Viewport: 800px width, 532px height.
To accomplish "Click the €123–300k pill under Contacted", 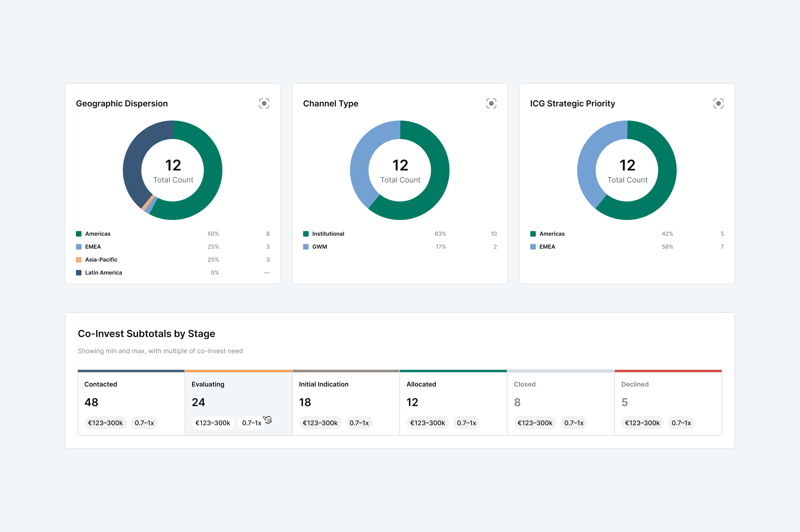I will tap(106, 423).
